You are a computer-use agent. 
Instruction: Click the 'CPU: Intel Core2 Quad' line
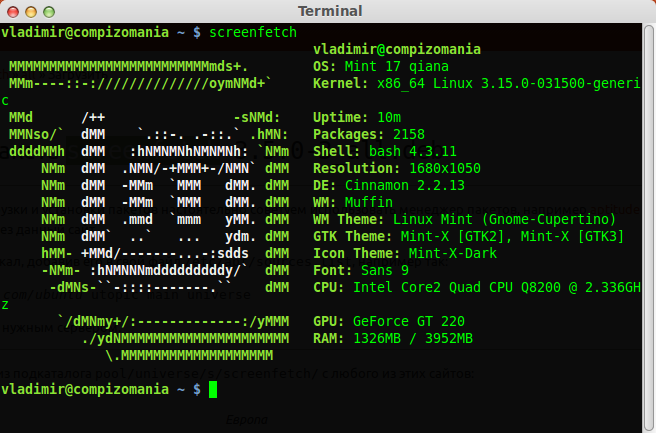pyautogui.click(x=477, y=287)
